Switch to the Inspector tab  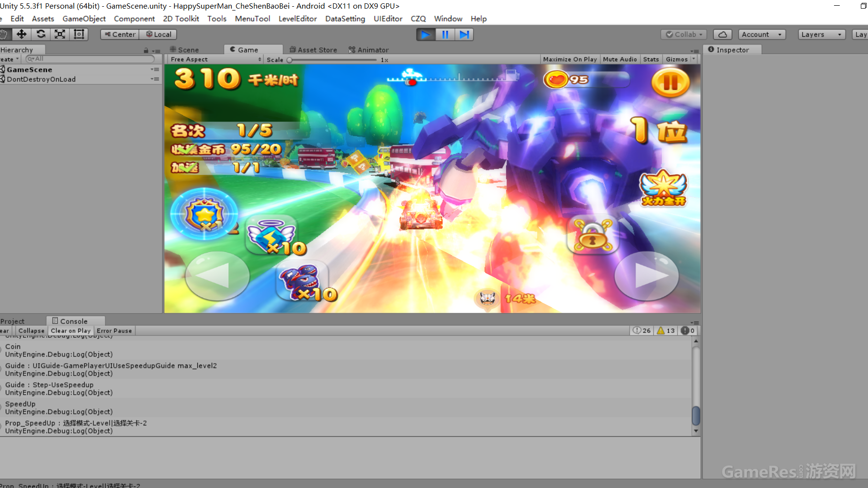[733, 50]
